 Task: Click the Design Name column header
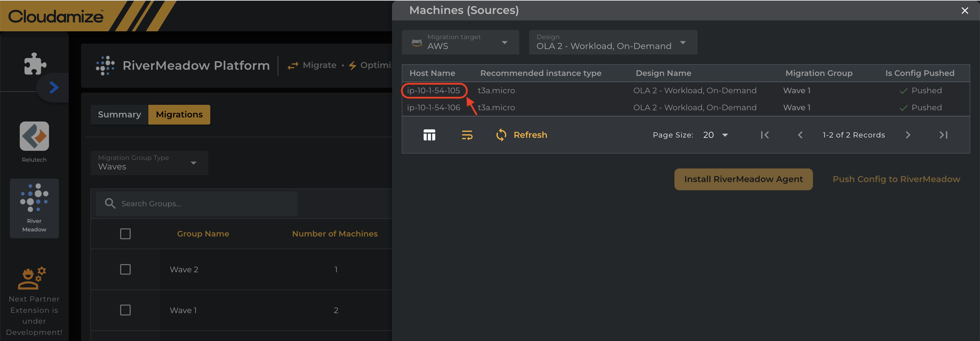[x=664, y=73]
